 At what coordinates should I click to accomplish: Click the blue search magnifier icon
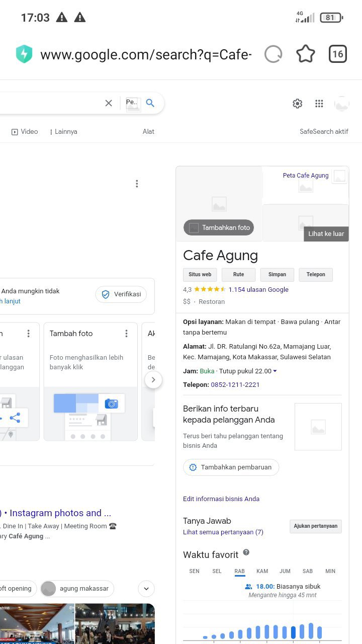tap(150, 103)
